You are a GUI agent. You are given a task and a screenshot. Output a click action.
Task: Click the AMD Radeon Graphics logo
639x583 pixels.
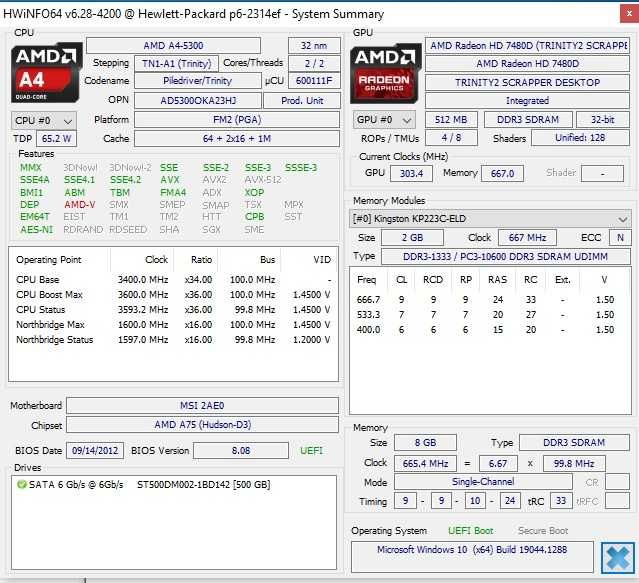385,73
